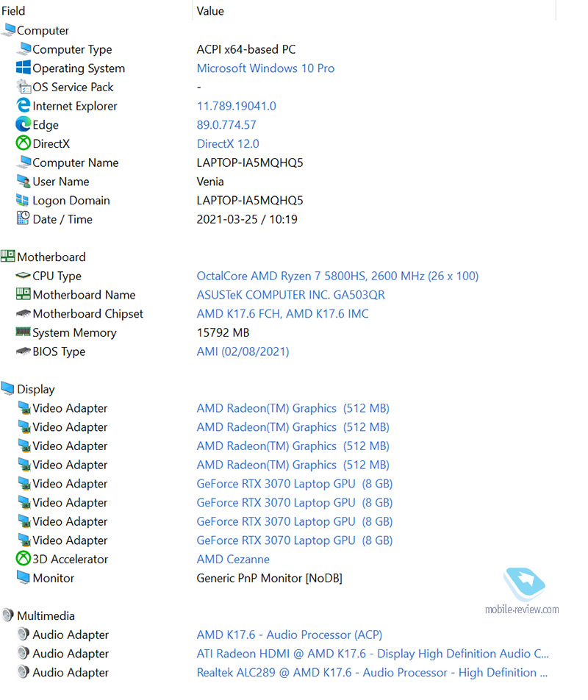588x700 pixels.
Task: Click the System Memory RAM icon
Action: click(24, 332)
